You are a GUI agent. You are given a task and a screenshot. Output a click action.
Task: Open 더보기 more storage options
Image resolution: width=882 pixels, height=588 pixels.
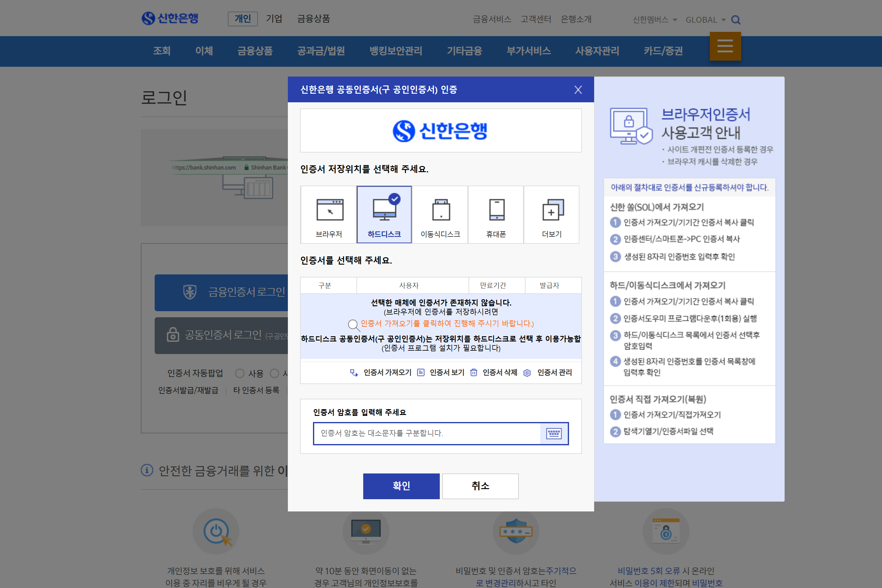coord(551,214)
